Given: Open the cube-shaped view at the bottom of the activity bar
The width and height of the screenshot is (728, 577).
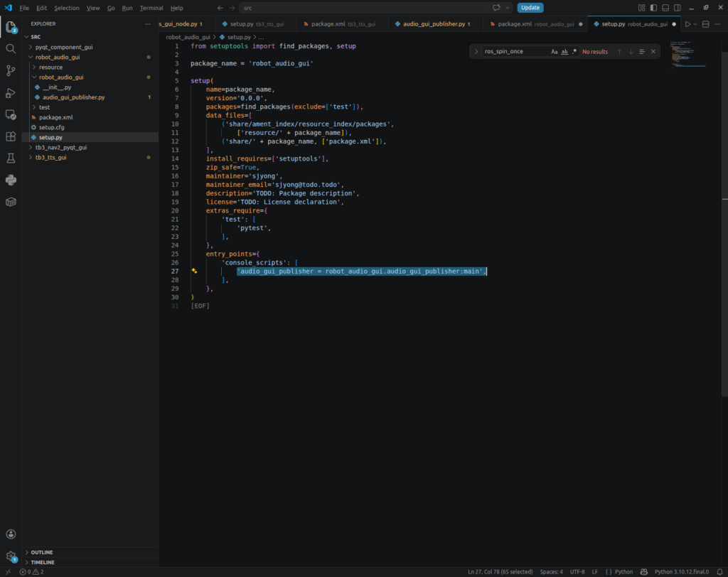Looking at the screenshot, I should pyautogui.click(x=11, y=202).
